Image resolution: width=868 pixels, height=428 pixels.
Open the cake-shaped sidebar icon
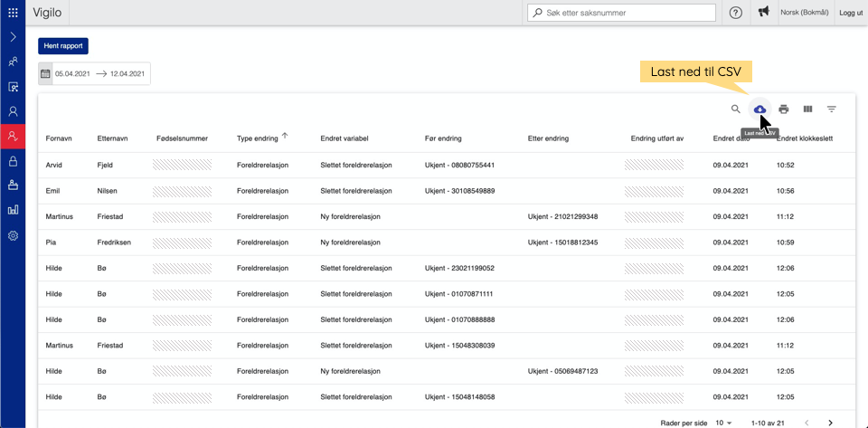click(x=13, y=185)
